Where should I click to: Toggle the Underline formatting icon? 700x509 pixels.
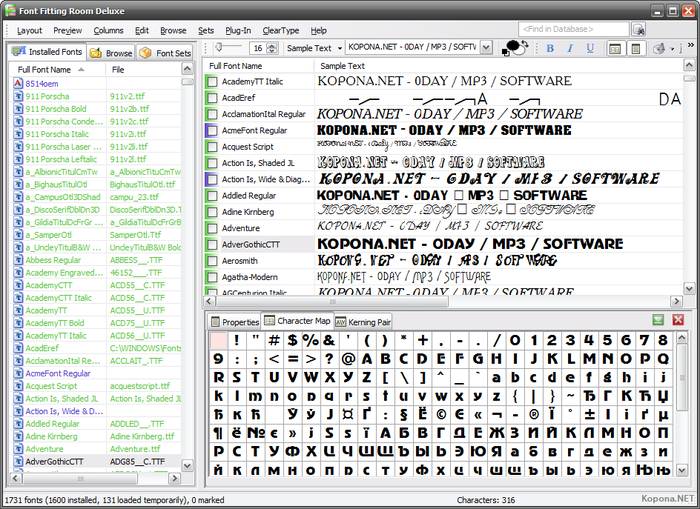coord(590,48)
